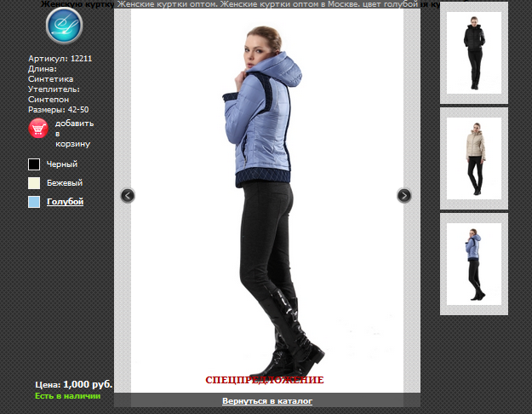Click 'Длина:' text
This screenshot has height=414, width=532.
pyautogui.click(x=43, y=69)
